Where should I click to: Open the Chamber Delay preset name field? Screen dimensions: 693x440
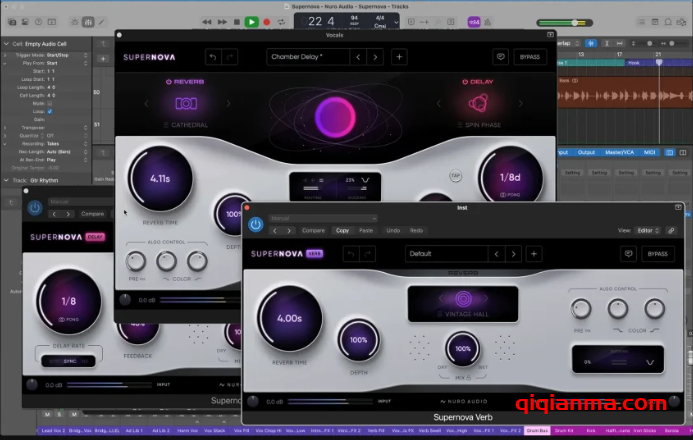click(x=308, y=57)
